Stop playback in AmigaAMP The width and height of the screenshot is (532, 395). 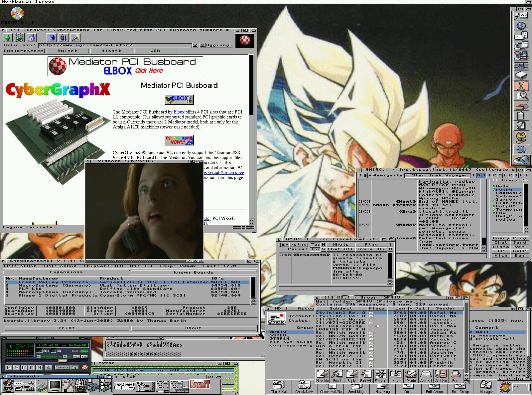tap(32, 367)
